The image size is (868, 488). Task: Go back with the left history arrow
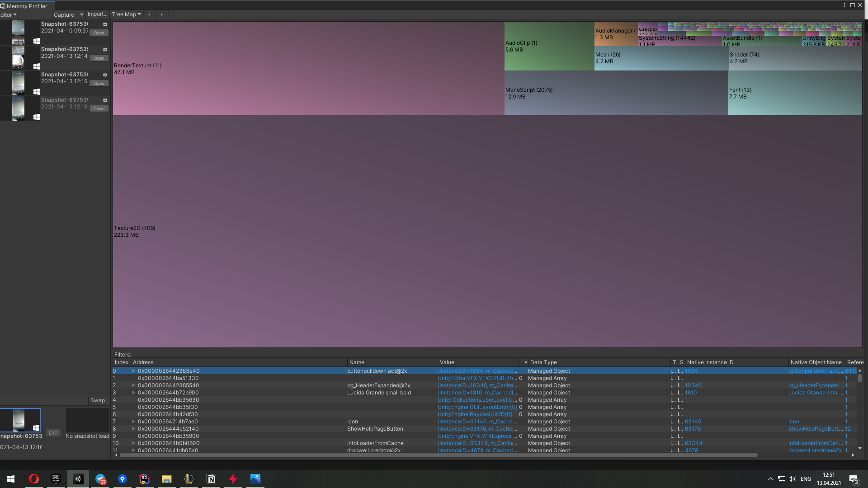point(149,14)
